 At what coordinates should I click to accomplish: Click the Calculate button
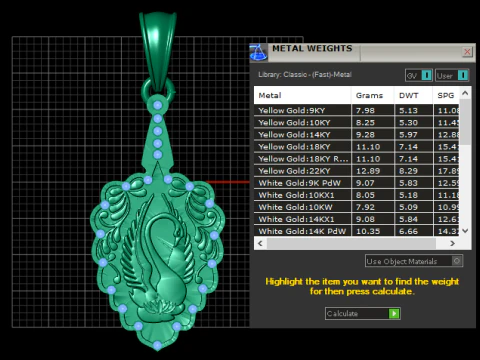[363, 313]
